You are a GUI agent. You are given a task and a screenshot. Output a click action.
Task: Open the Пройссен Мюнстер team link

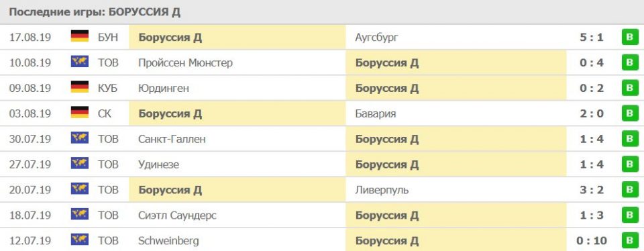tap(186, 63)
